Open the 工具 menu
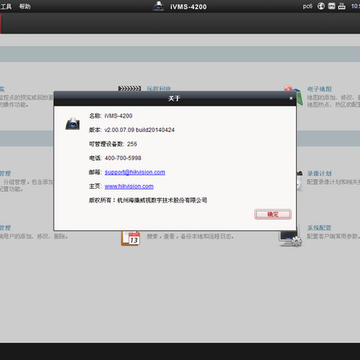 [6, 6]
